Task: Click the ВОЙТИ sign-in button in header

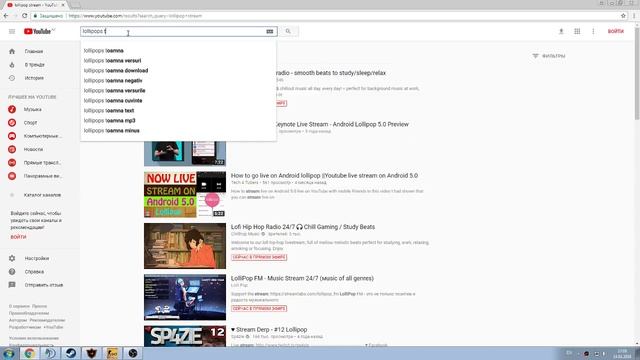Action: (x=616, y=31)
